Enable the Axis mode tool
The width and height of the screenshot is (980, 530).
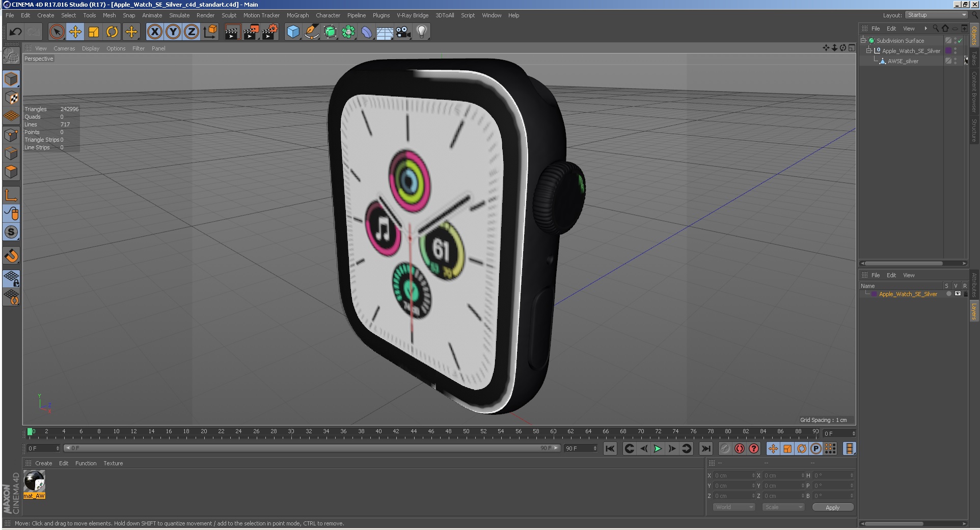11,195
